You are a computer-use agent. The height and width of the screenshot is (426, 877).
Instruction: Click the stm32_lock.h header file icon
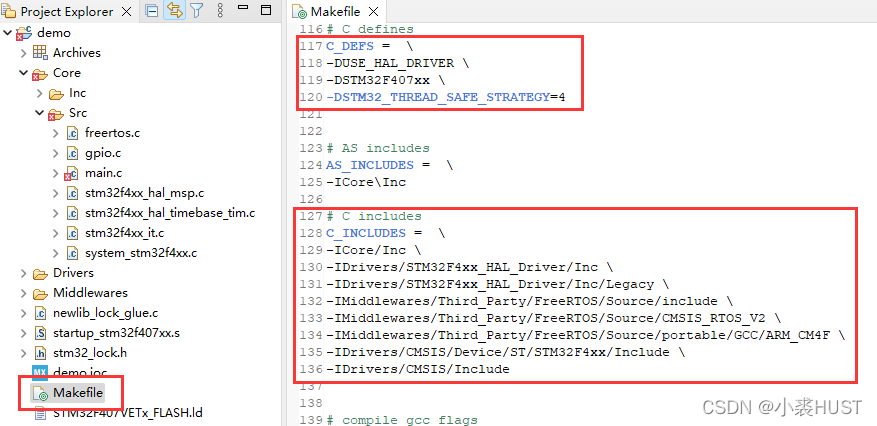[40, 353]
